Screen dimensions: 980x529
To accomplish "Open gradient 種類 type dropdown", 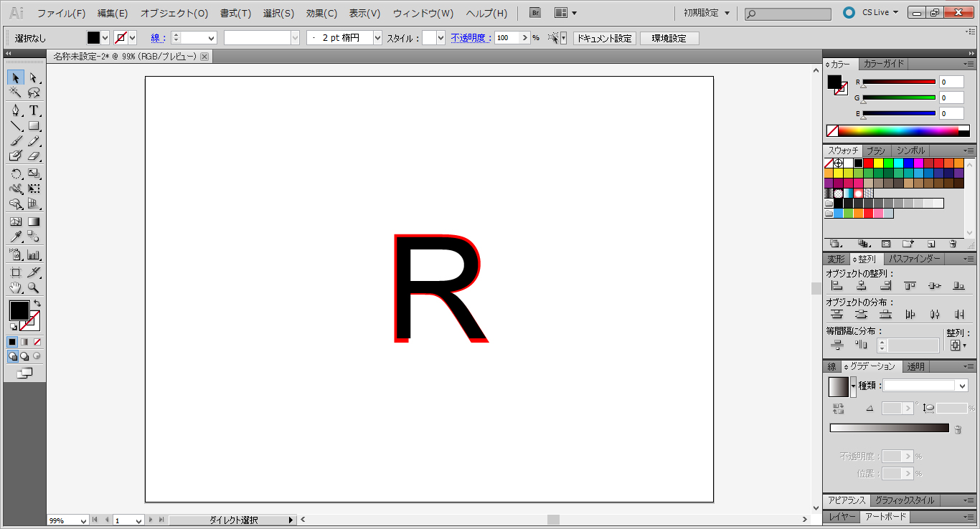I will coord(962,386).
